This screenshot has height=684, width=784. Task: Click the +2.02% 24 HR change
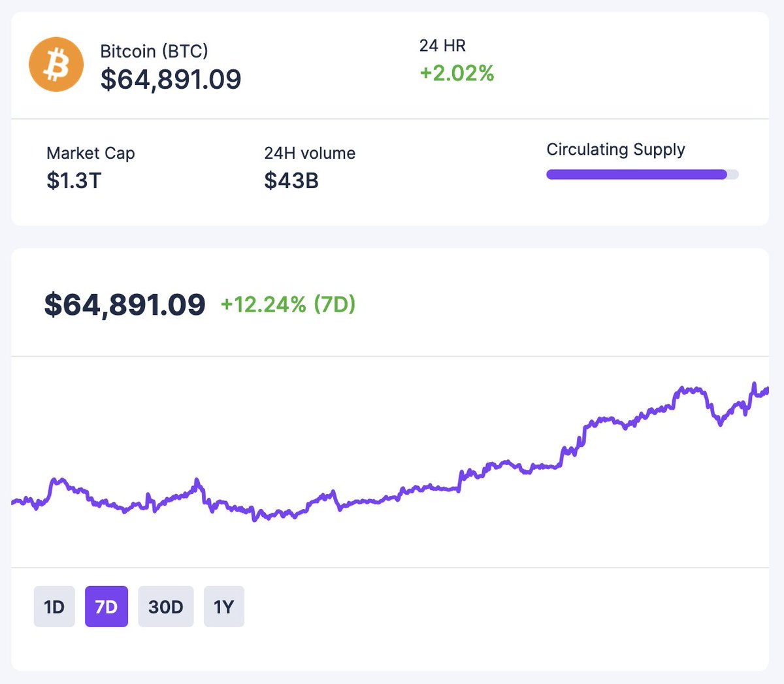click(x=457, y=73)
